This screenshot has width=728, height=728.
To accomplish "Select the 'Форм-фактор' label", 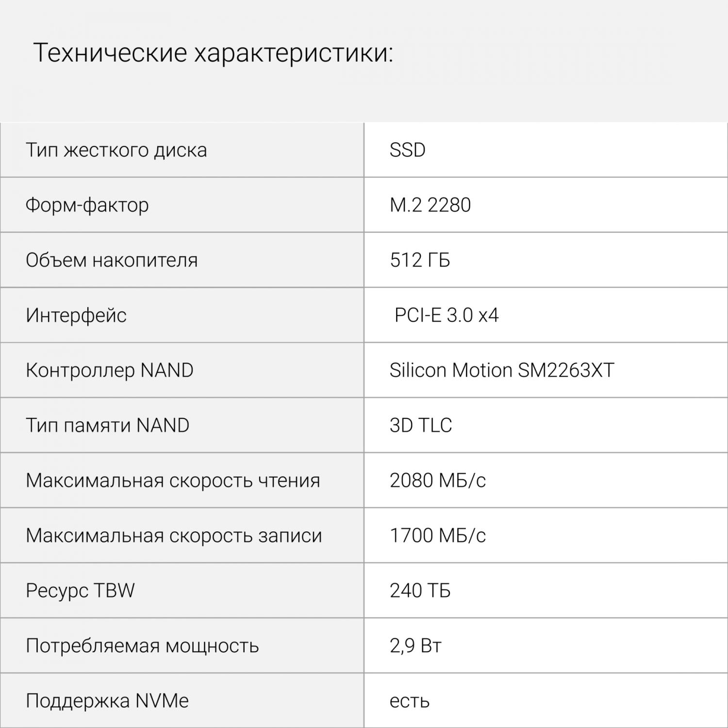I will 87,205.
